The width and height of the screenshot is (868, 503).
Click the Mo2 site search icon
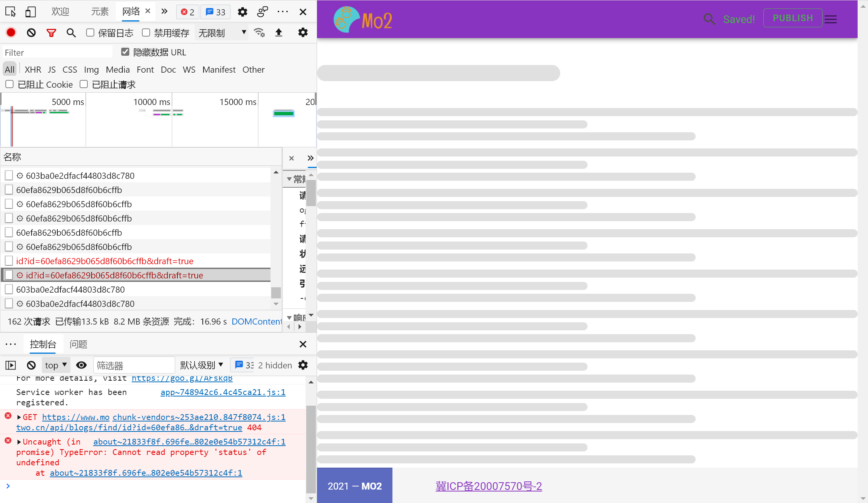tap(709, 19)
